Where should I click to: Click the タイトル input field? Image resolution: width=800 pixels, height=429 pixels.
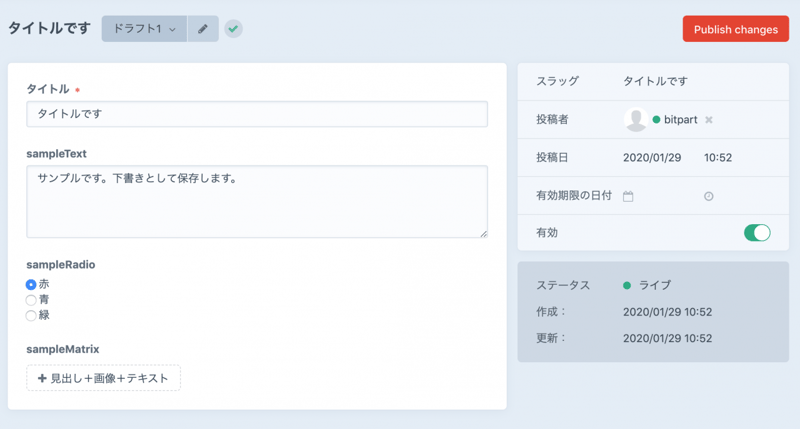point(257,114)
